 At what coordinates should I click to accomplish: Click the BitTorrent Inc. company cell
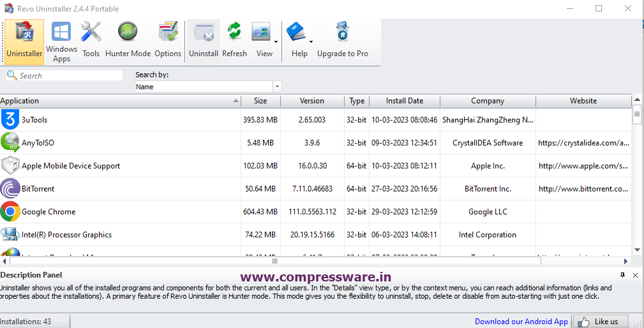(x=488, y=189)
